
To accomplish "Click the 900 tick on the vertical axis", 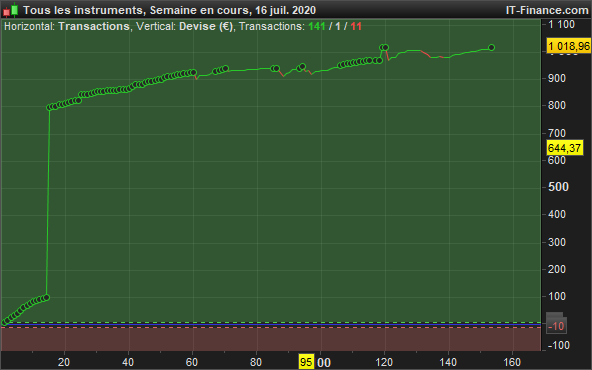I will (557, 78).
